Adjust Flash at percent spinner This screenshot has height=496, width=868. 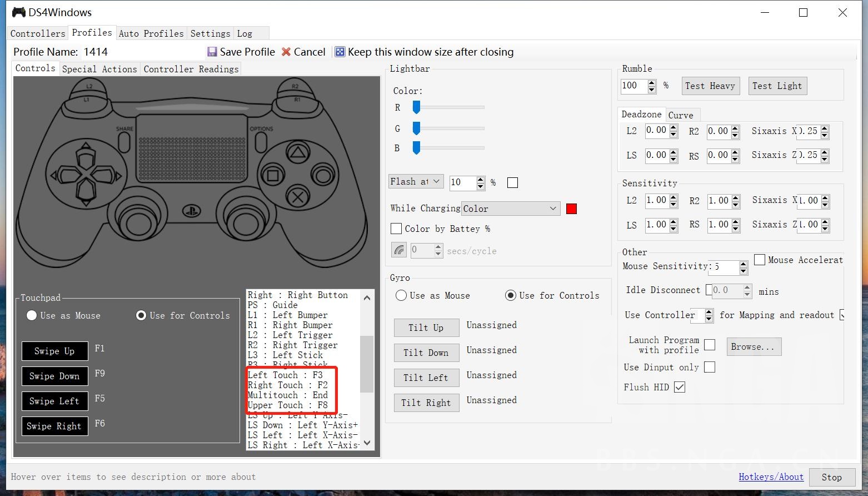481,182
